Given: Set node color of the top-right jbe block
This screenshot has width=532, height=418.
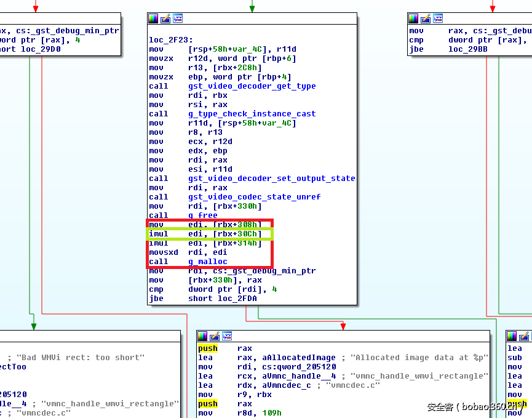Looking at the screenshot, I should [413, 18].
